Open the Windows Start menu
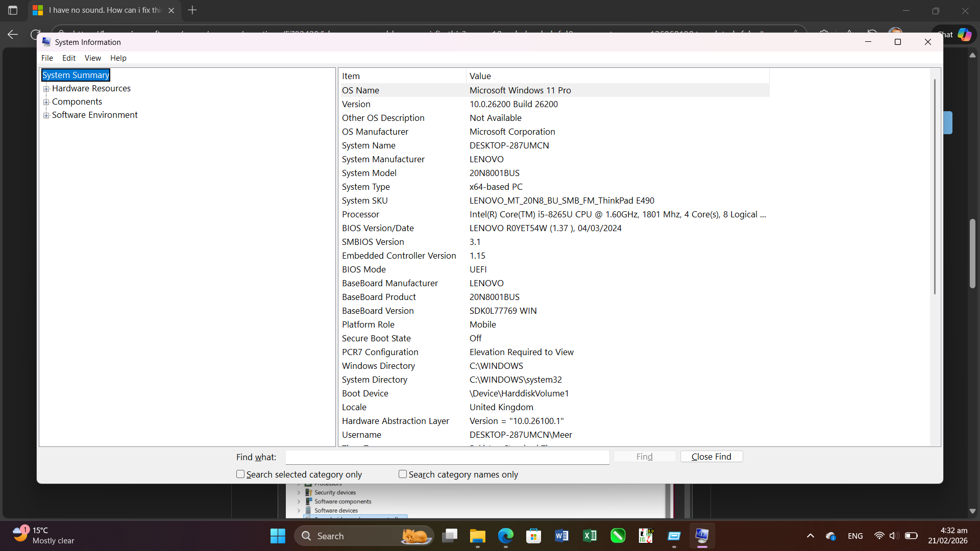The height and width of the screenshot is (551, 980). click(x=278, y=536)
